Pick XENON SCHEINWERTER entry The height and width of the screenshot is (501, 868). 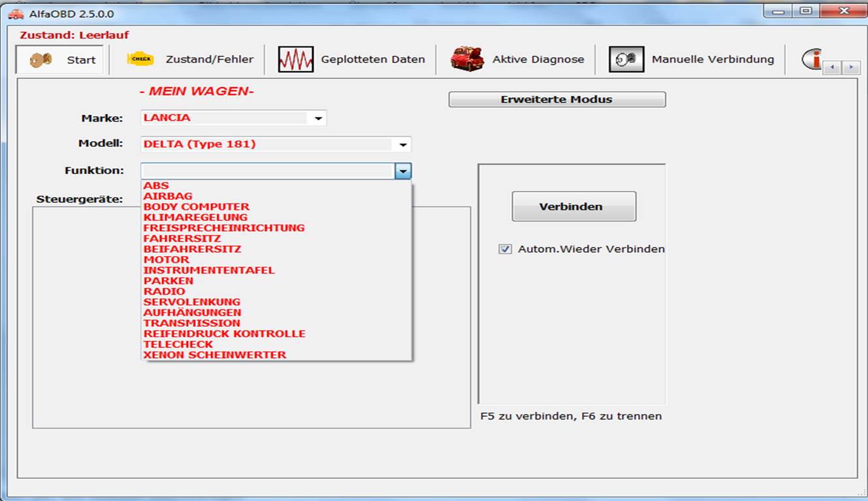pyautogui.click(x=214, y=355)
